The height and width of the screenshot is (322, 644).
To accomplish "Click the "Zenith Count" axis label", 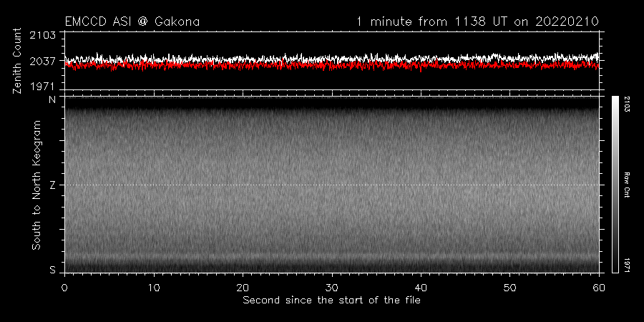I will 17,62.
